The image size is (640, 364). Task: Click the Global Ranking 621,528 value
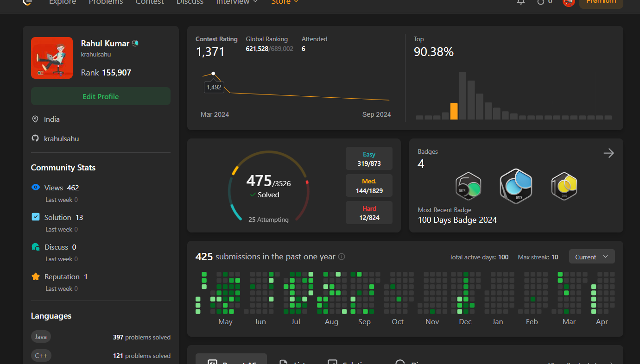(257, 49)
